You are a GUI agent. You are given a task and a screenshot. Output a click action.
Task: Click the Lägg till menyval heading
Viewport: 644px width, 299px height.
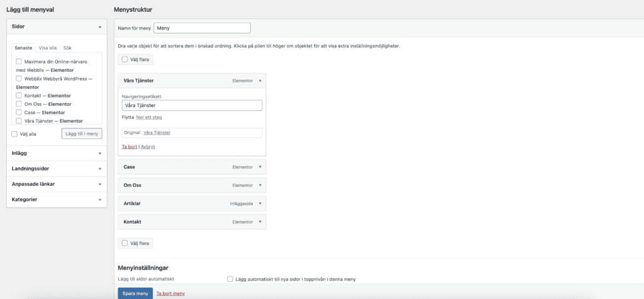30,9
